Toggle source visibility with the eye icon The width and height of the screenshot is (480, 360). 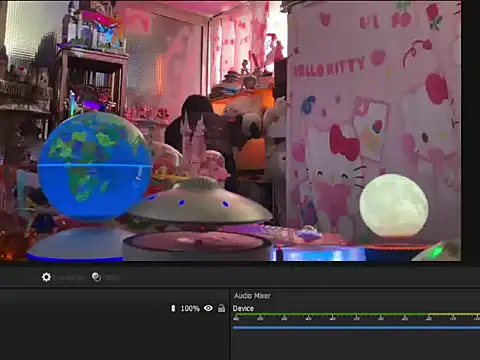tap(208, 308)
